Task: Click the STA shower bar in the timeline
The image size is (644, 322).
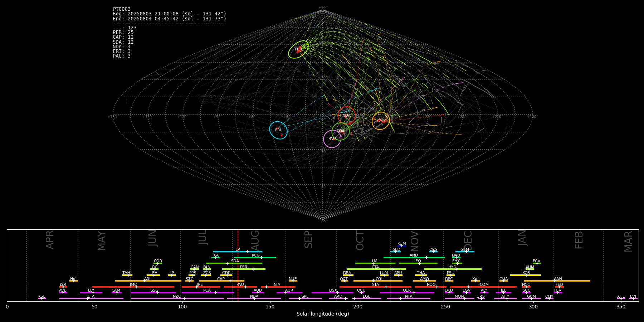Action: tap(375, 287)
